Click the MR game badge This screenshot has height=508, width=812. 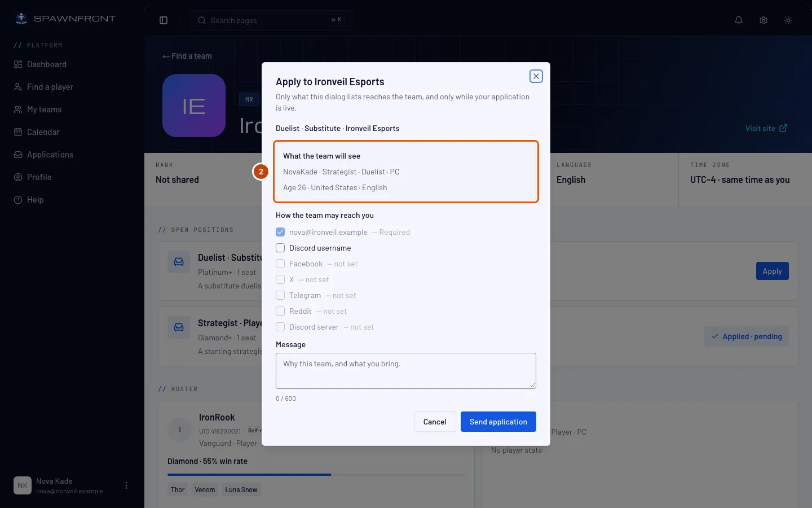pyautogui.click(x=249, y=99)
